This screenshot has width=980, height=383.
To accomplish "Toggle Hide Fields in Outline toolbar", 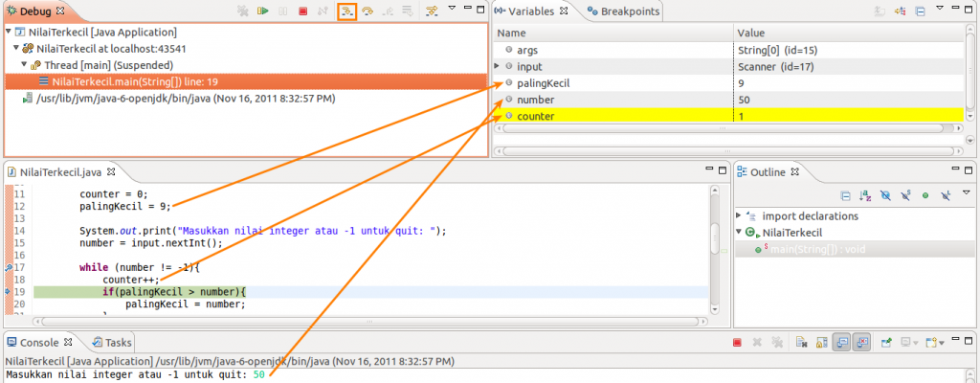I will [885, 196].
